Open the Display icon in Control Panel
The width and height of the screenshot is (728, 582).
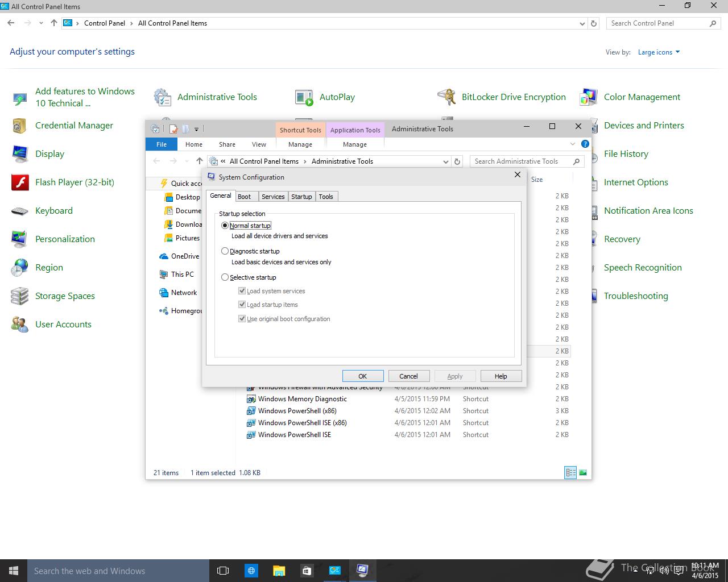[20, 154]
